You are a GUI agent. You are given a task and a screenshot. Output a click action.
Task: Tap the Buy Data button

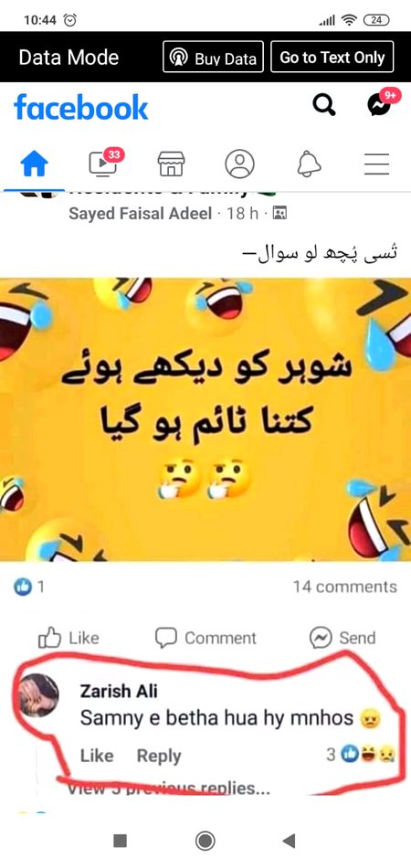(x=213, y=57)
